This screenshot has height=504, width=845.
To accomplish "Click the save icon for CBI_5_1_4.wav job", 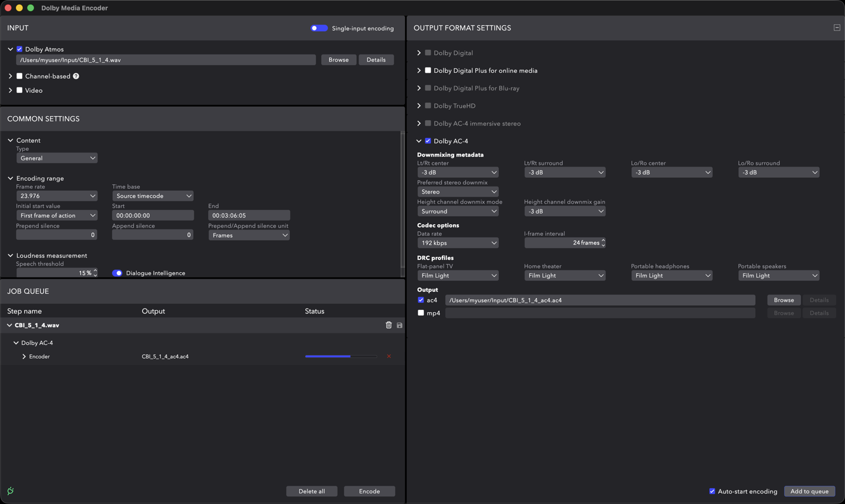I will pos(400,325).
